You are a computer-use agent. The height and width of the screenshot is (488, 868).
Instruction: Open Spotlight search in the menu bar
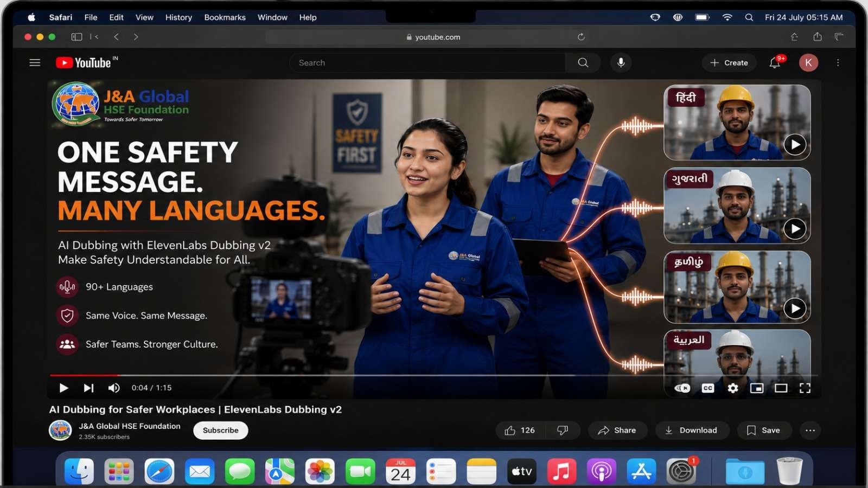pyautogui.click(x=749, y=17)
